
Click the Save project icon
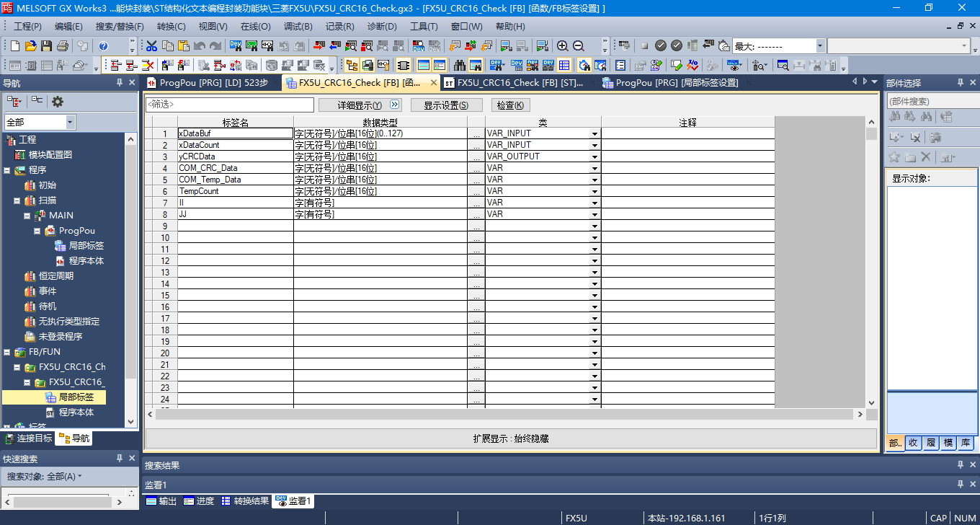click(x=46, y=45)
